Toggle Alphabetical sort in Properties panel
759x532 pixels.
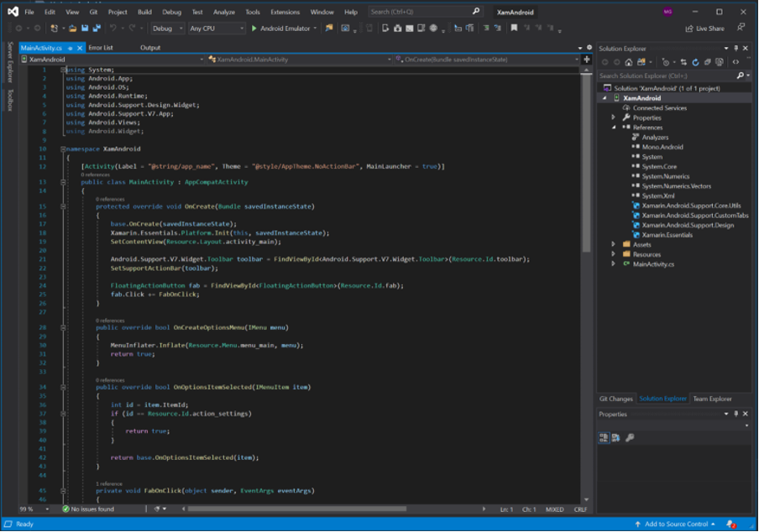tap(615, 438)
